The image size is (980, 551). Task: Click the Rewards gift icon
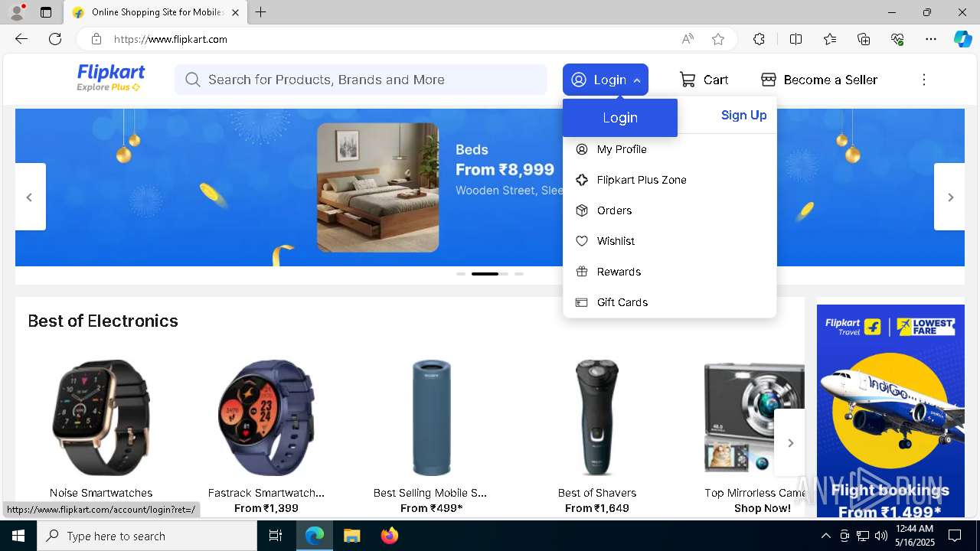582,272
